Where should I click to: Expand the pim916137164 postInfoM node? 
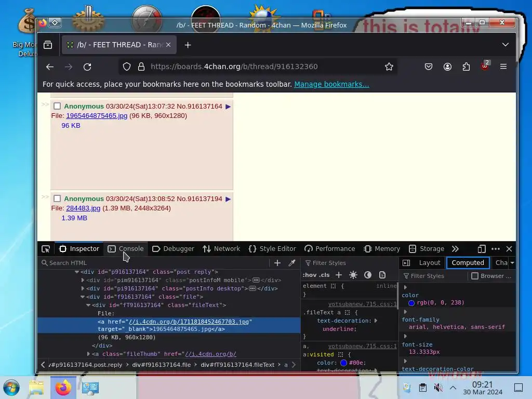pos(83,280)
